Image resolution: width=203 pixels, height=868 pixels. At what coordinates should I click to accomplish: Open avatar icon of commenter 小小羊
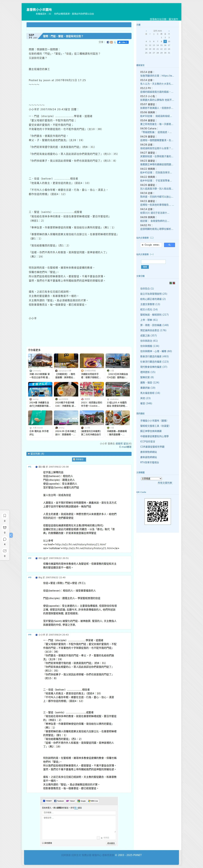tap(37, 635)
